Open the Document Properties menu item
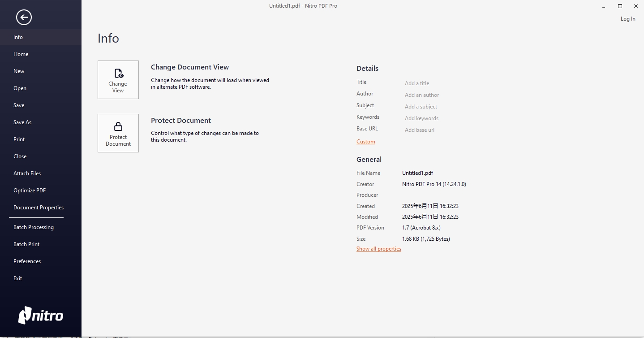 39,208
